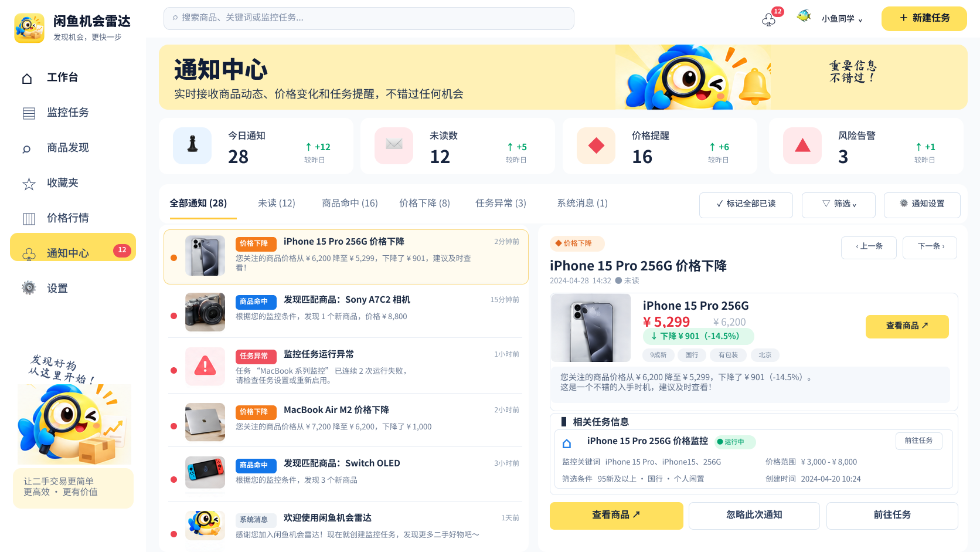Click the 前往任务 small button in task card

(918, 441)
